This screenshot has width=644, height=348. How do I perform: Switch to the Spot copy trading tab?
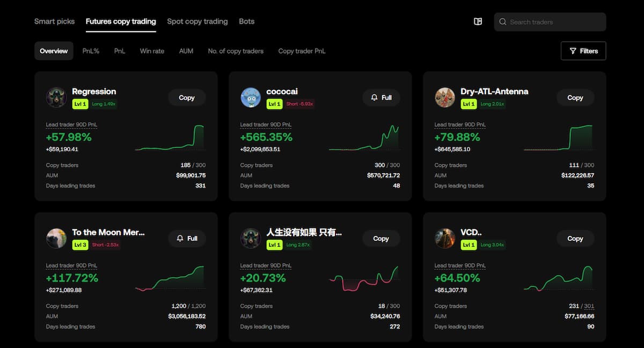point(197,21)
